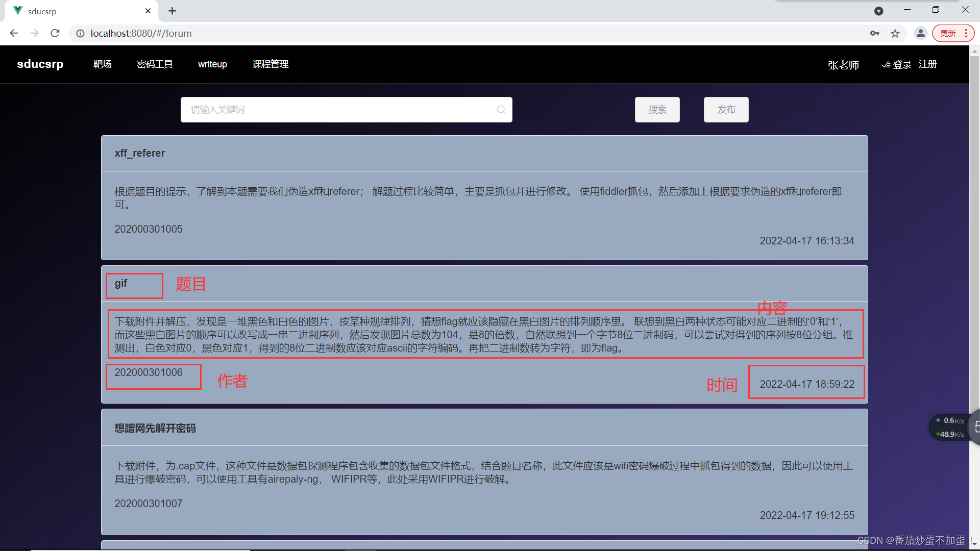Viewport: 980px width, 551px height.
Task: Open the 靶场 menu item
Action: point(103,64)
